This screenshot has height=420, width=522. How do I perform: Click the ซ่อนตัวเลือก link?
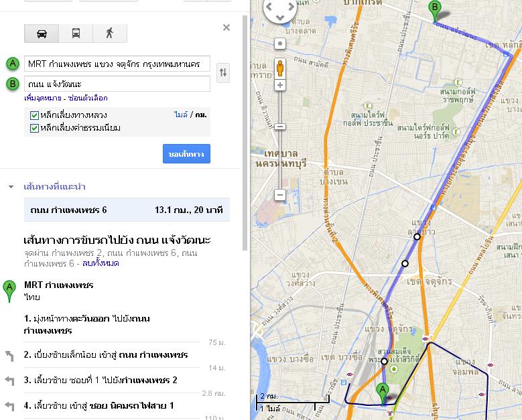88,98
